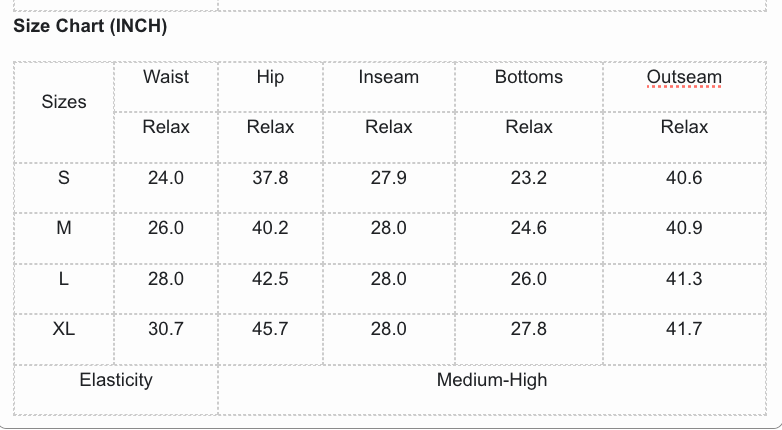Select the Medium-High elasticity cell
This screenshot has width=782, height=430.
point(492,380)
